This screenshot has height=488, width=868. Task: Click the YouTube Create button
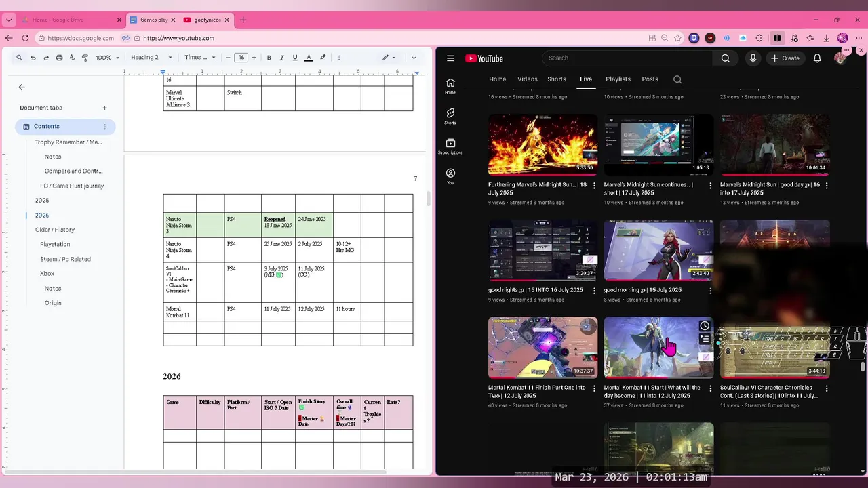[785, 58]
